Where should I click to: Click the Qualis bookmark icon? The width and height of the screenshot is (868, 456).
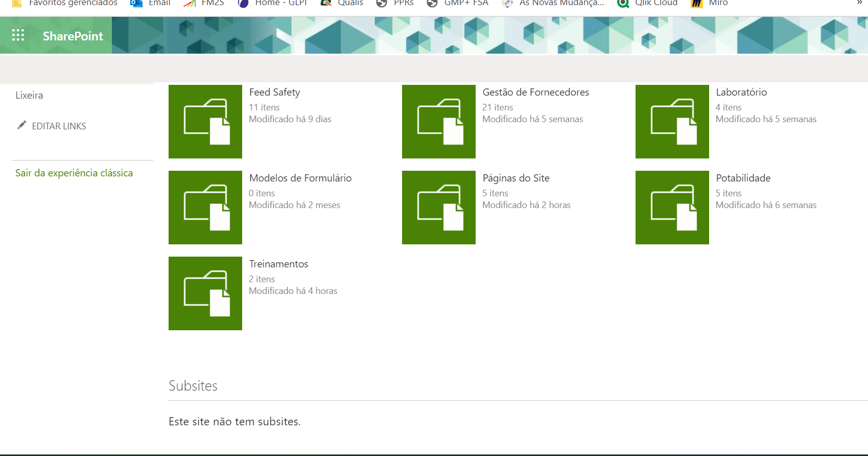pyautogui.click(x=326, y=3)
